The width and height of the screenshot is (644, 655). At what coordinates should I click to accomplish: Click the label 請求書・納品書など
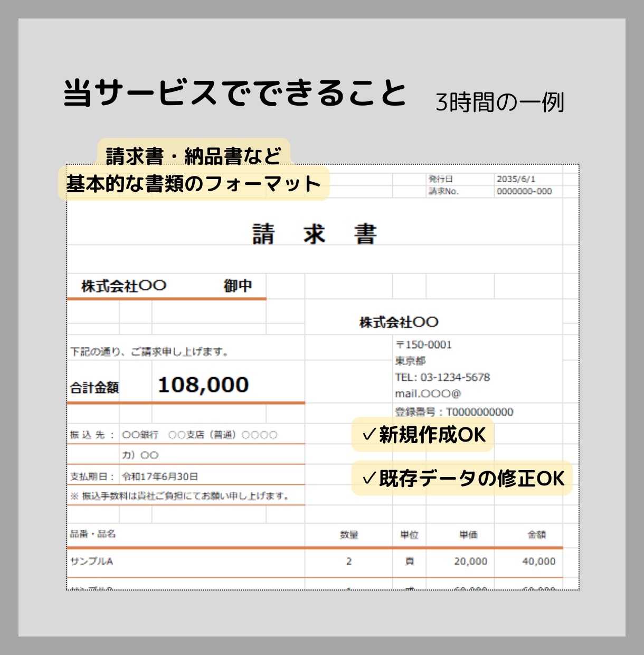point(194,156)
